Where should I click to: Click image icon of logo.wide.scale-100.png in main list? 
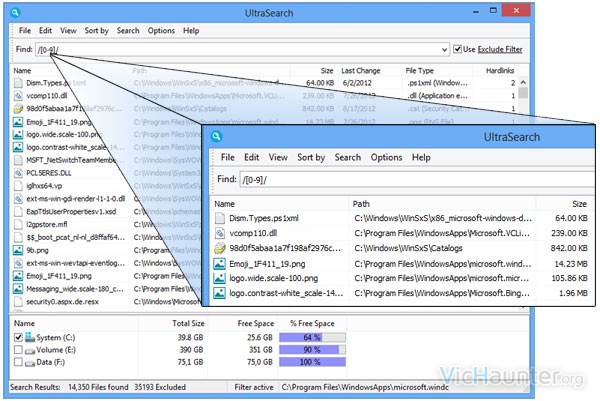[18, 134]
